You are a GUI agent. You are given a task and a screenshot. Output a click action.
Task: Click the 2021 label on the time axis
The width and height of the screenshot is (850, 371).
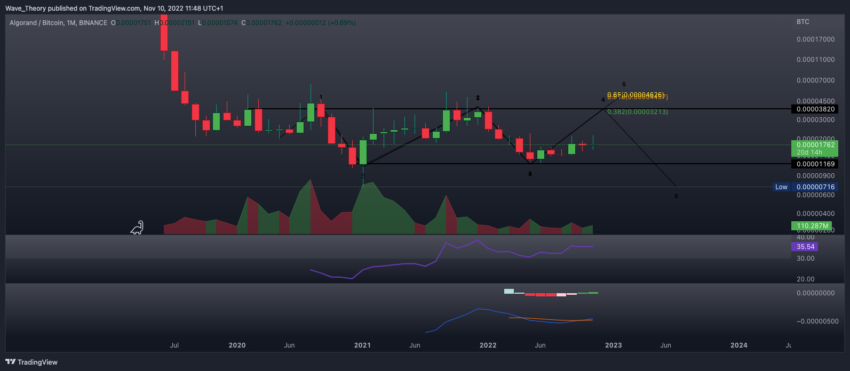point(362,345)
